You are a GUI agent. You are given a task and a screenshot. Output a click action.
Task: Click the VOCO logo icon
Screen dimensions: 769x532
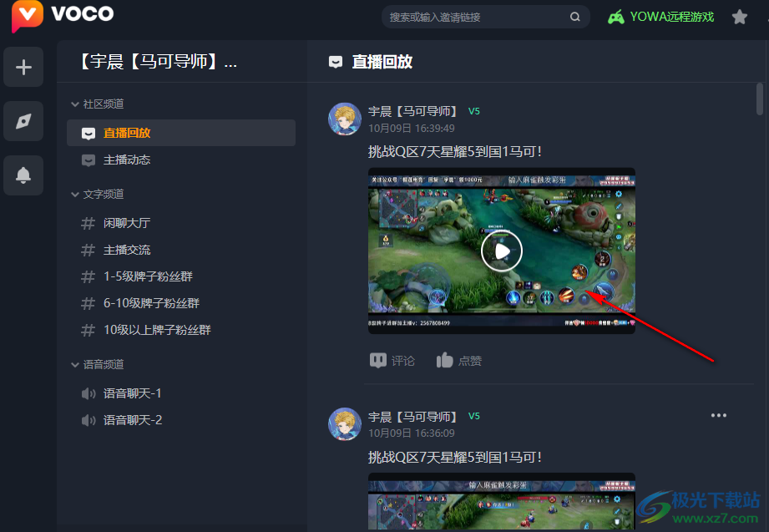coord(27,15)
